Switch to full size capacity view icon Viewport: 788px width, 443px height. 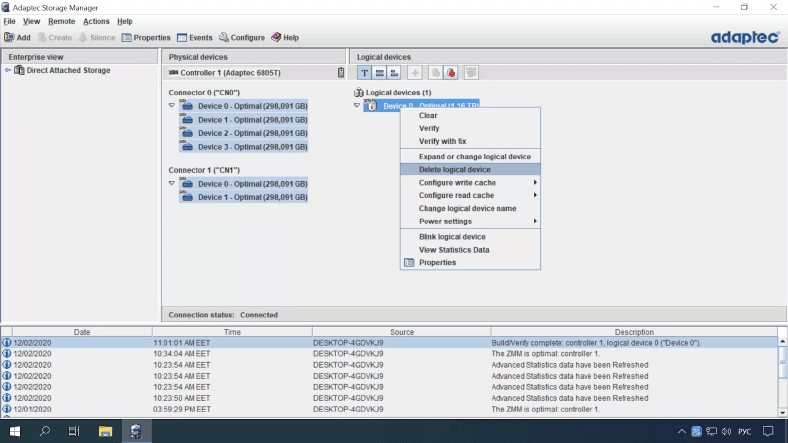[x=381, y=73]
